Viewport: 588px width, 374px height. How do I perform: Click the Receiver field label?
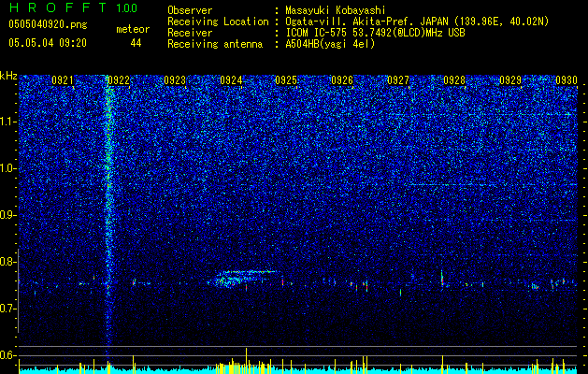point(190,33)
